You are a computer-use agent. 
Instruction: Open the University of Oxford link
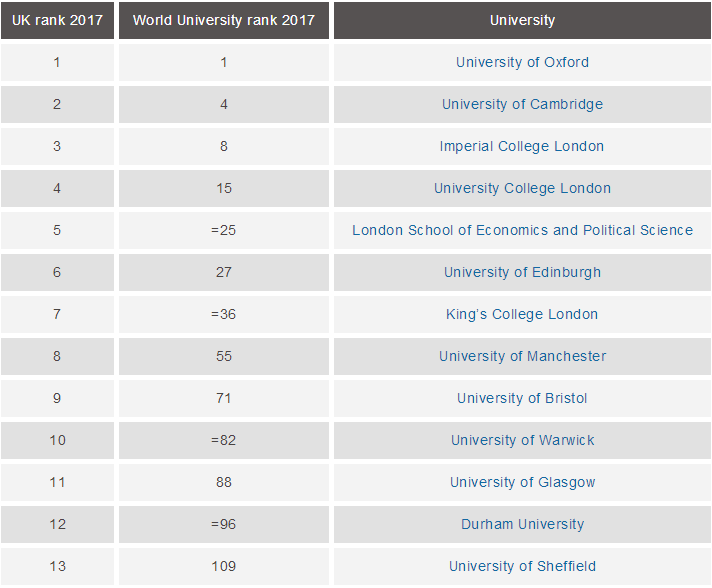click(x=522, y=62)
